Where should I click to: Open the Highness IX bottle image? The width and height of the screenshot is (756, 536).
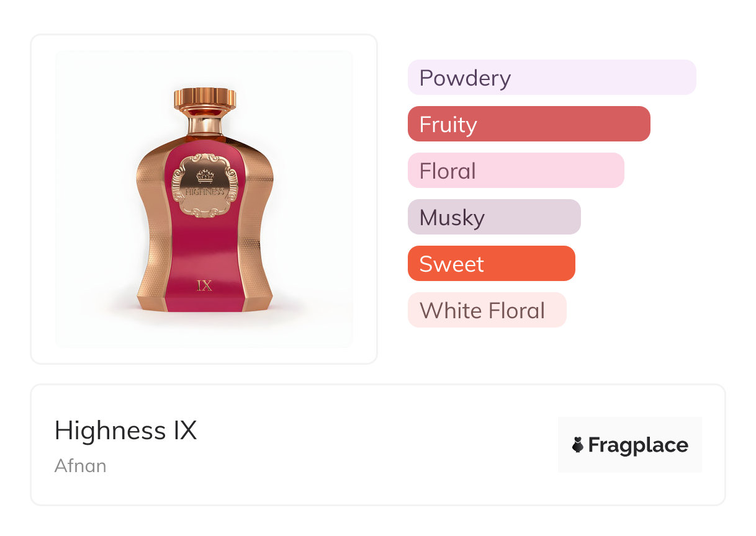204,199
